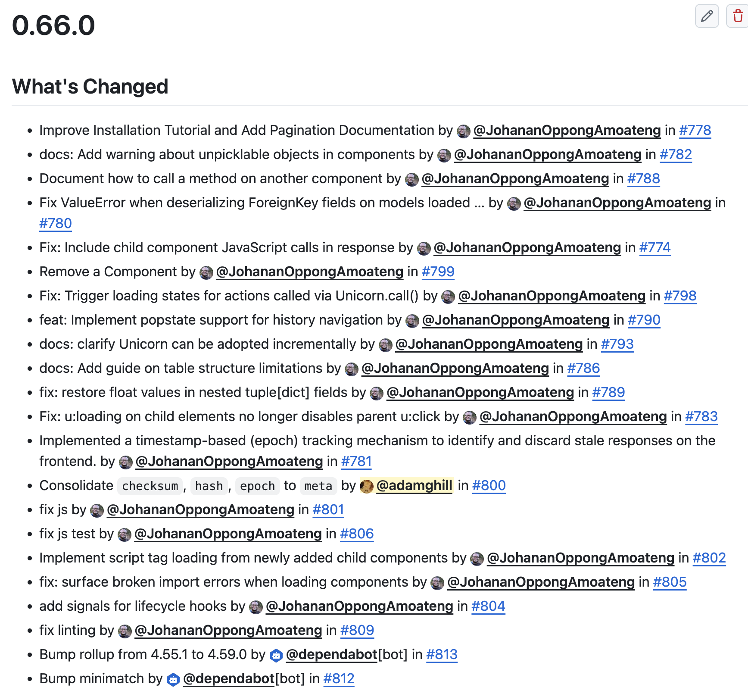Open the rollup bump pull request #813

click(441, 654)
